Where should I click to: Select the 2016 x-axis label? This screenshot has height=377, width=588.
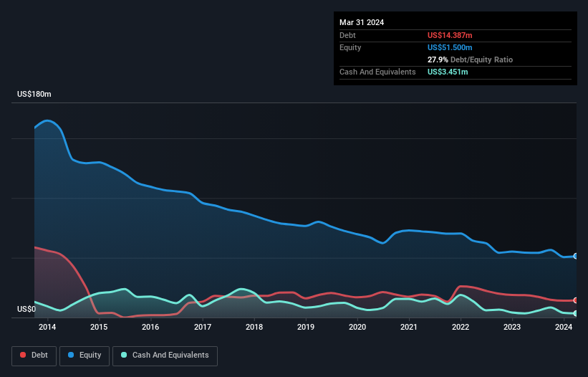[150, 327]
